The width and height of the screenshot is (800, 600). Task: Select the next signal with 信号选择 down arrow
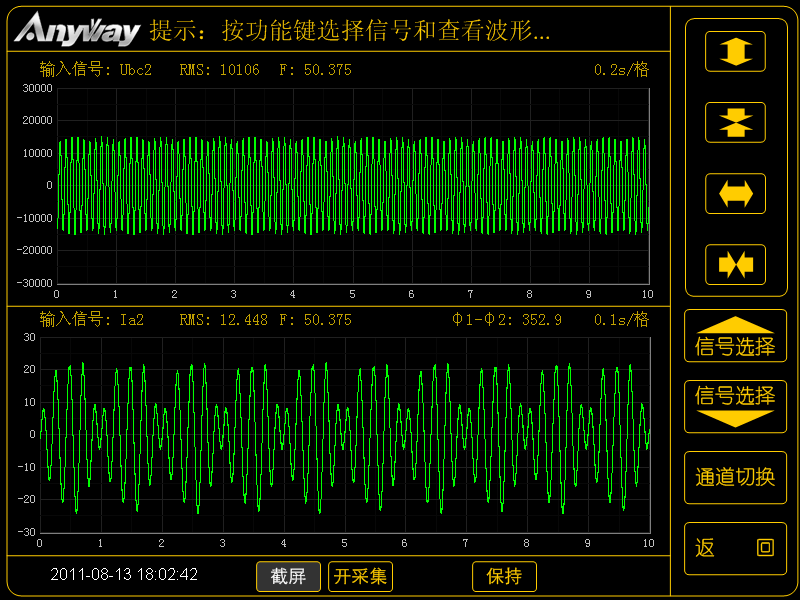click(x=735, y=406)
